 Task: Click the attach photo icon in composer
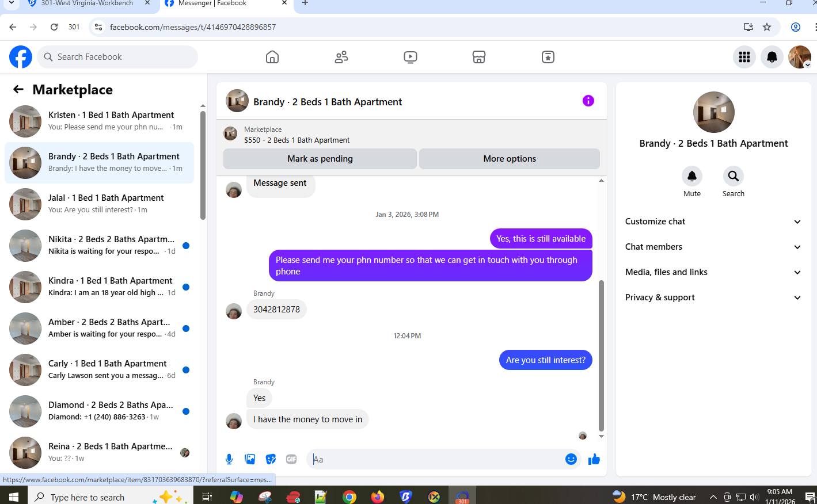[x=250, y=459]
